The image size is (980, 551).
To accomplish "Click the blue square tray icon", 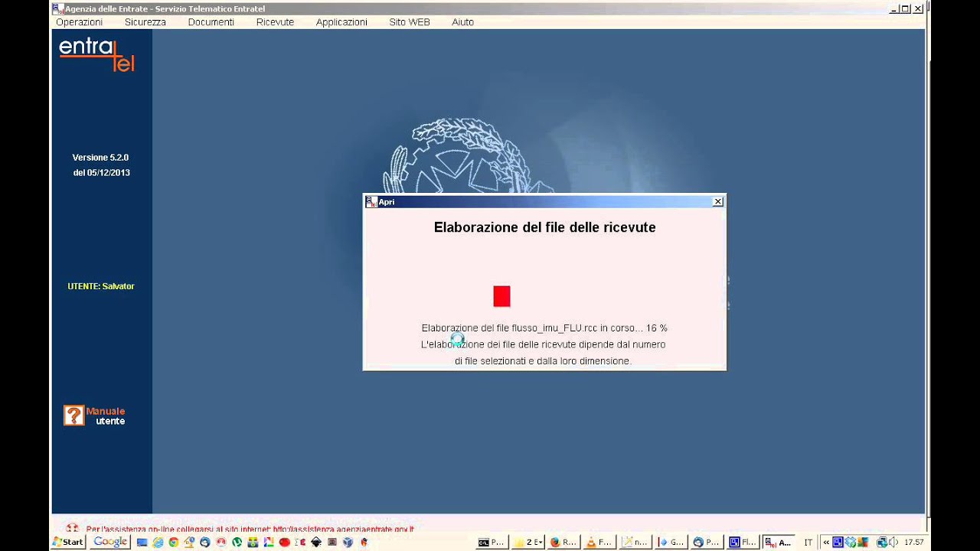I will pyautogui.click(x=838, y=542).
